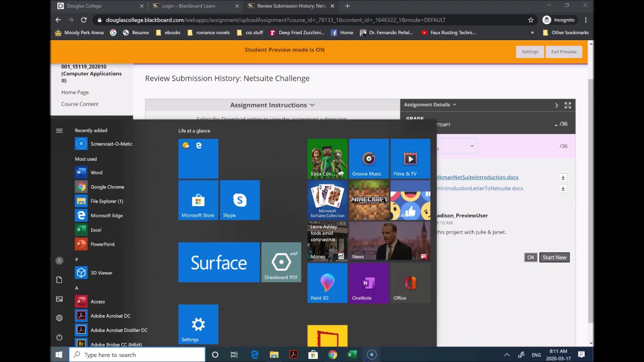Open Excel from Start menu list
644x362 pixels.
88,230
